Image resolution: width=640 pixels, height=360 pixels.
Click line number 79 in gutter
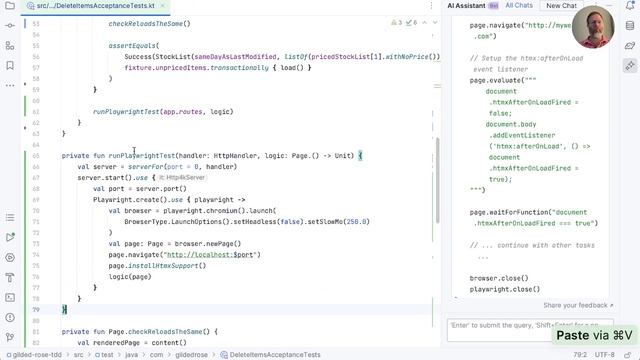click(x=36, y=310)
